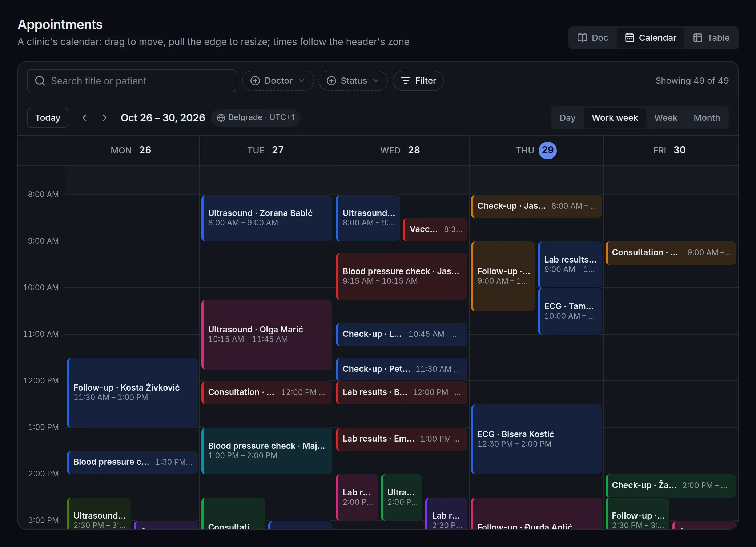
Task: Expand the Status filter dropdown arrow
Action: coord(376,81)
